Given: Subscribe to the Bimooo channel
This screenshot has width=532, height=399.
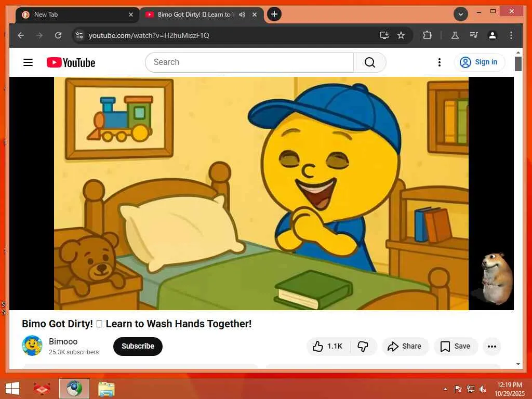Looking at the screenshot, I should click(x=138, y=346).
